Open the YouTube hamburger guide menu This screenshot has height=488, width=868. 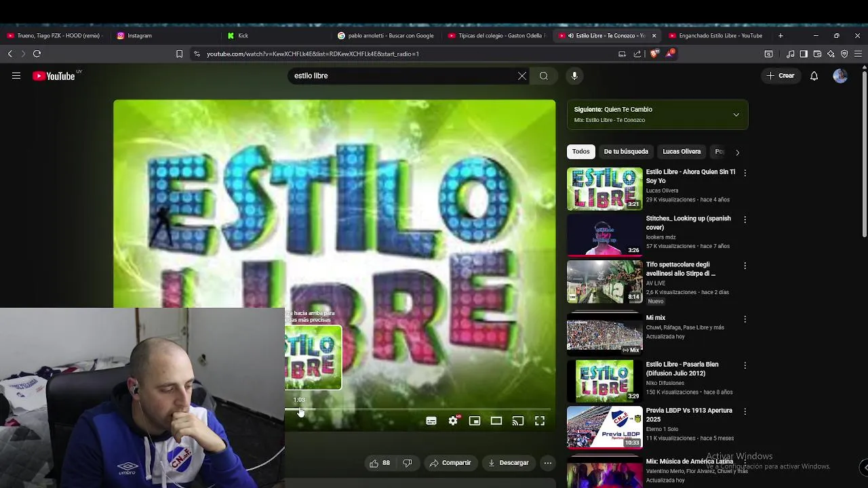16,76
